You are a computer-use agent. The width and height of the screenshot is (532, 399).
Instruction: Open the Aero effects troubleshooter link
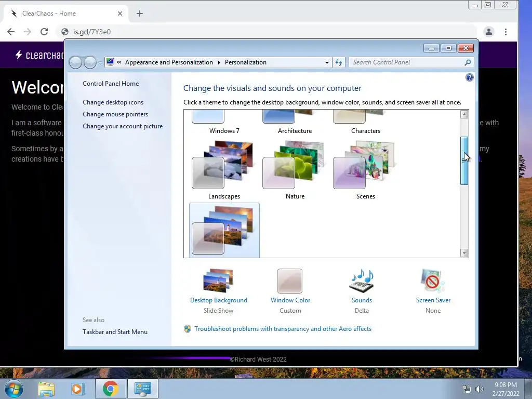tap(283, 329)
